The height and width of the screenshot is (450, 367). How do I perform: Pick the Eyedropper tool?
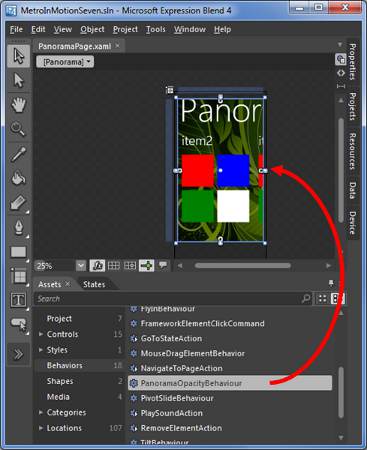18,154
